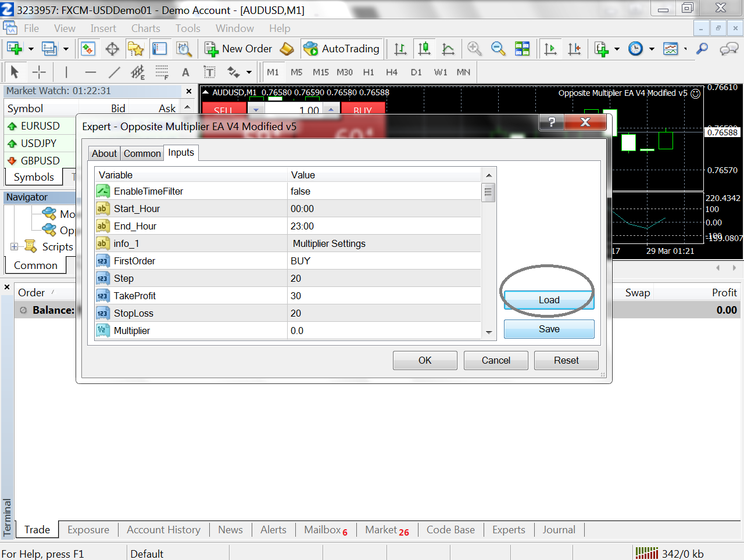Open the new chart dropdown arrow
This screenshot has width=744, height=560.
click(x=31, y=49)
